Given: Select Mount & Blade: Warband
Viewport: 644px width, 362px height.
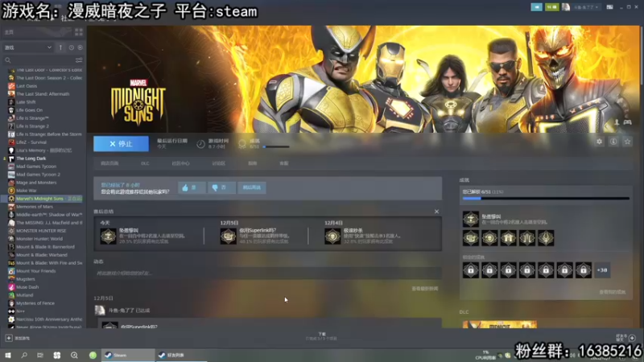Looking at the screenshot, I should coord(42,255).
